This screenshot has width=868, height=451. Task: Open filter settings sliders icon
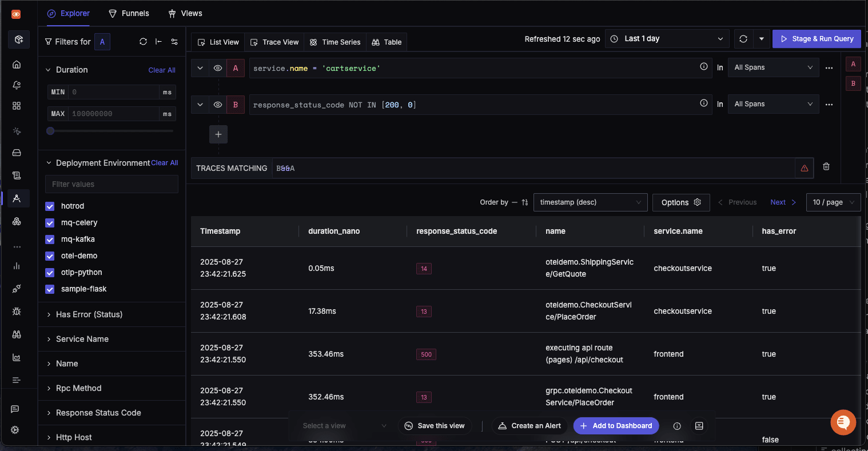pyautogui.click(x=174, y=42)
